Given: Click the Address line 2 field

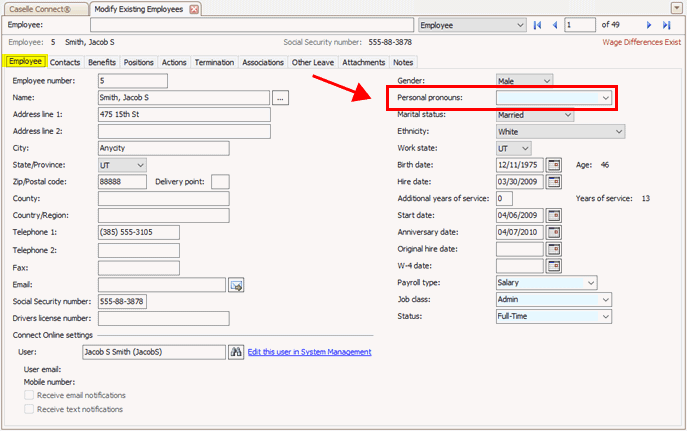Looking at the screenshot, I should [184, 131].
